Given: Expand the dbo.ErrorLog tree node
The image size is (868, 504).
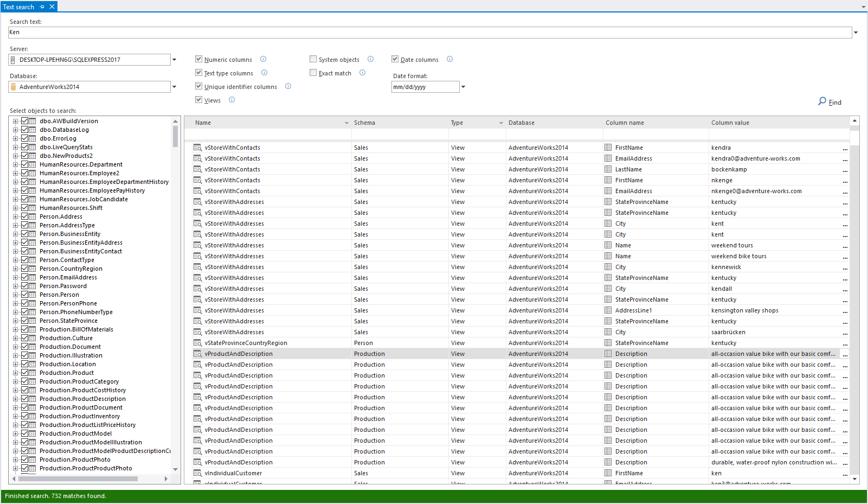Looking at the screenshot, I should coord(15,138).
